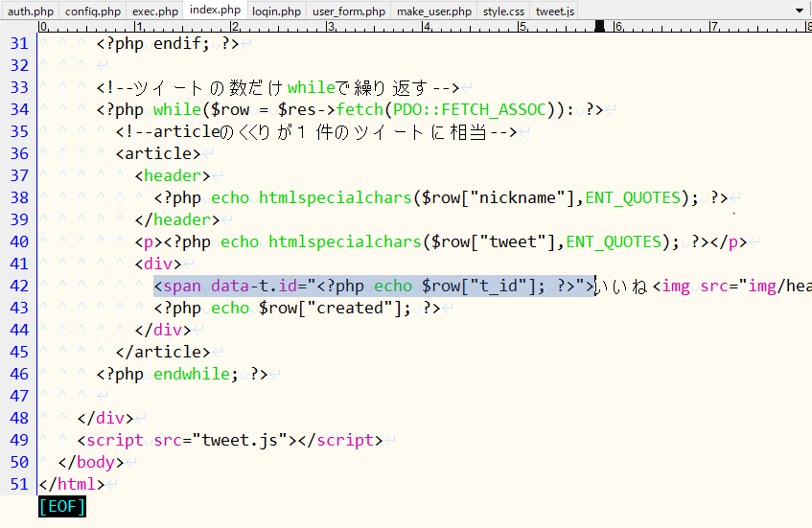812x528 pixels.
Task: Click '"tweet.js"' string on line 49
Action: pyautogui.click(x=240, y=440)
